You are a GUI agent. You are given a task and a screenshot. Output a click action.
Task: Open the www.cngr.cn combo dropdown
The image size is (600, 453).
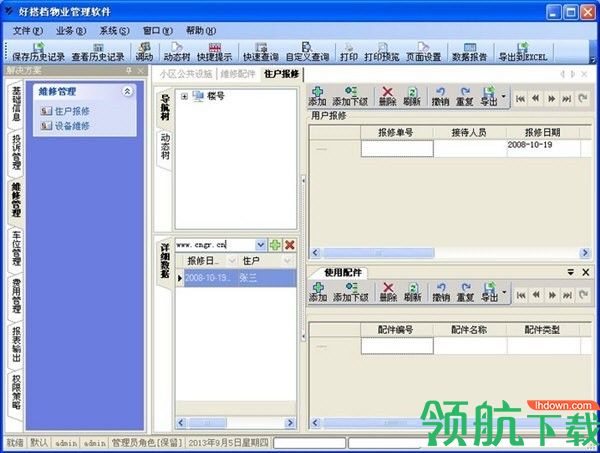coord(260,245)
